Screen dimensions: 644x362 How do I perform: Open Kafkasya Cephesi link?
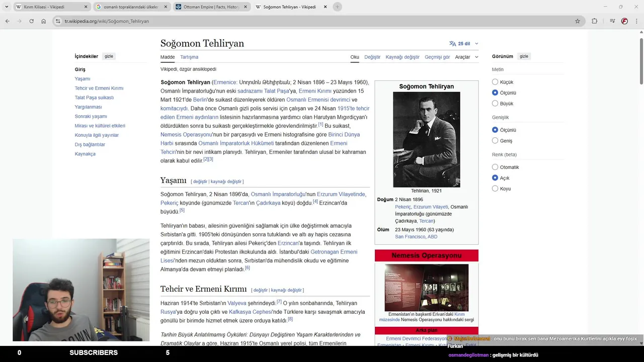click(x=251, y=312)
